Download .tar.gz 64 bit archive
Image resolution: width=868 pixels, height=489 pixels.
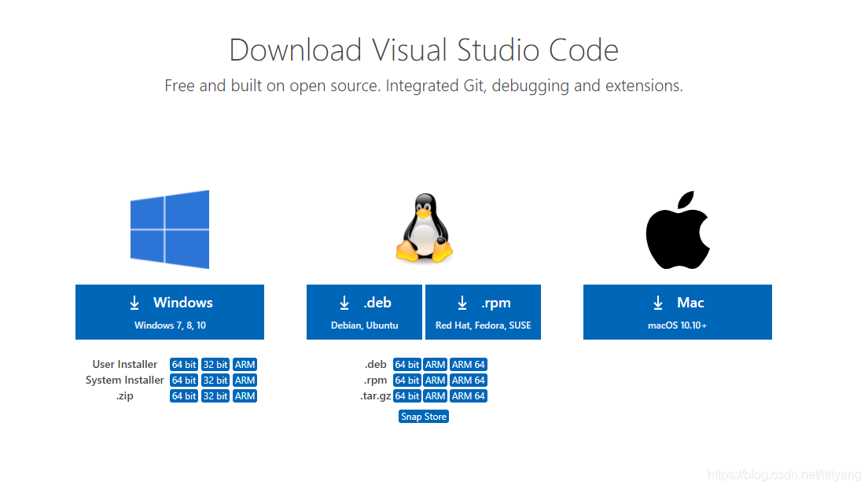[x=407, y=396]
